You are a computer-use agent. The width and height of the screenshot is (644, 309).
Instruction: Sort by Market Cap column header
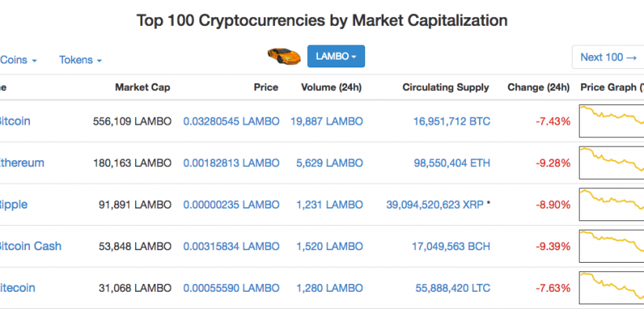(142, 87)
